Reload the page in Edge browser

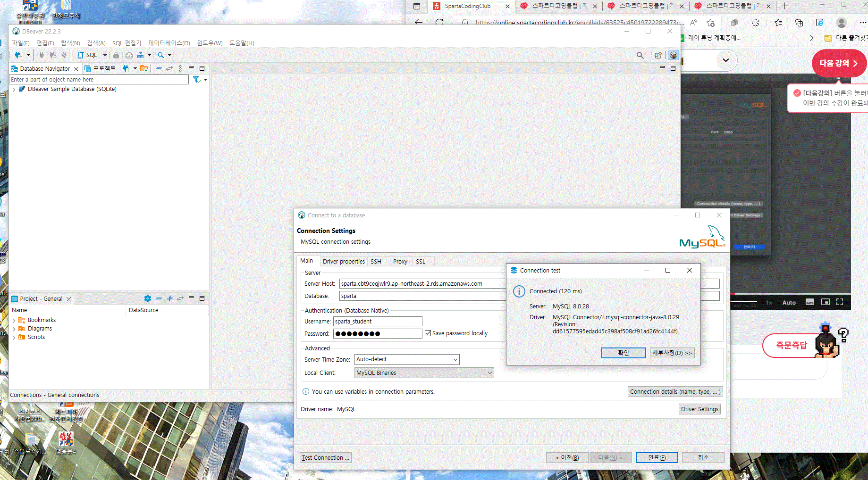[439, 23]
